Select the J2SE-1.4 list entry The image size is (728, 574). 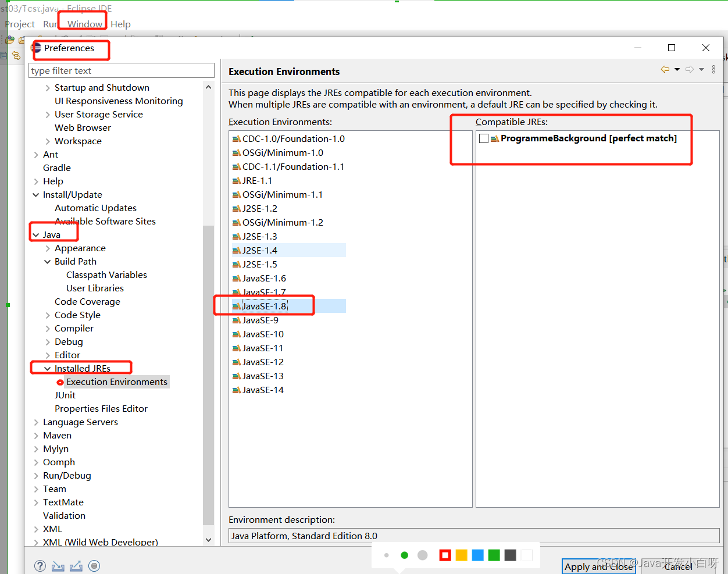(259, 251)
